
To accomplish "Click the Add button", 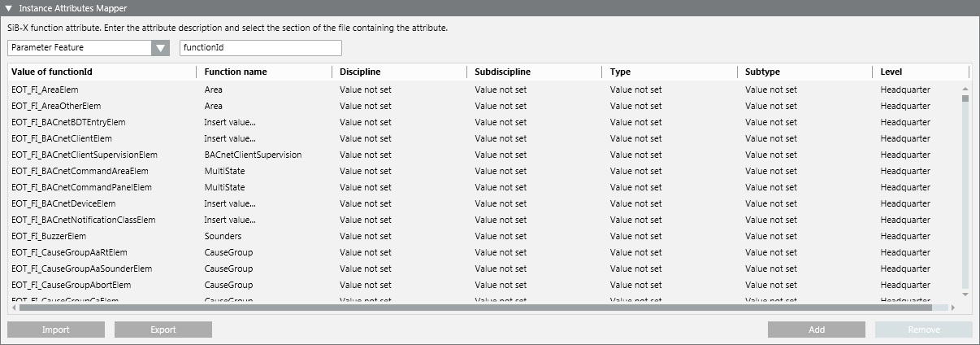I will tap(816, 330).
